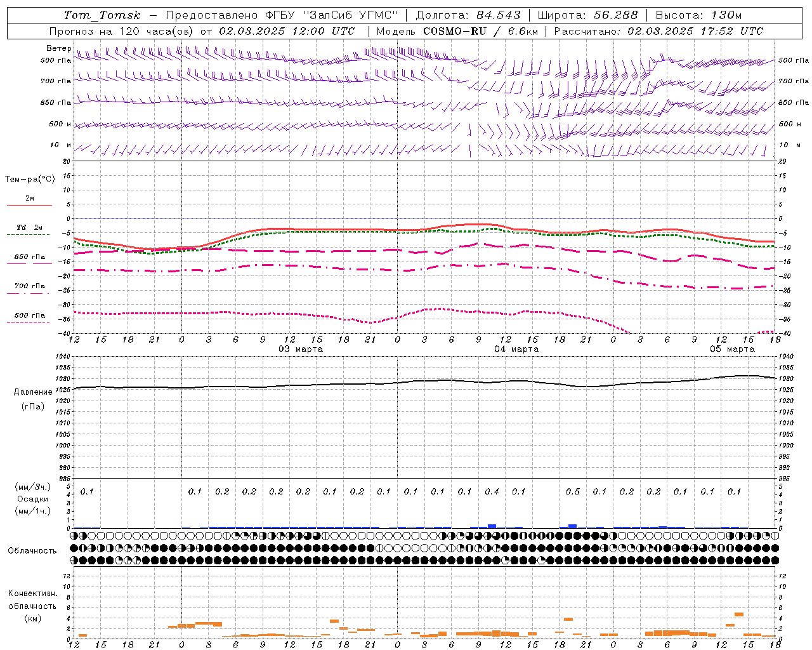Click the 0.4 precipitation amount value
This screenshot has width=812, height=650.
(x=492, y=491)
